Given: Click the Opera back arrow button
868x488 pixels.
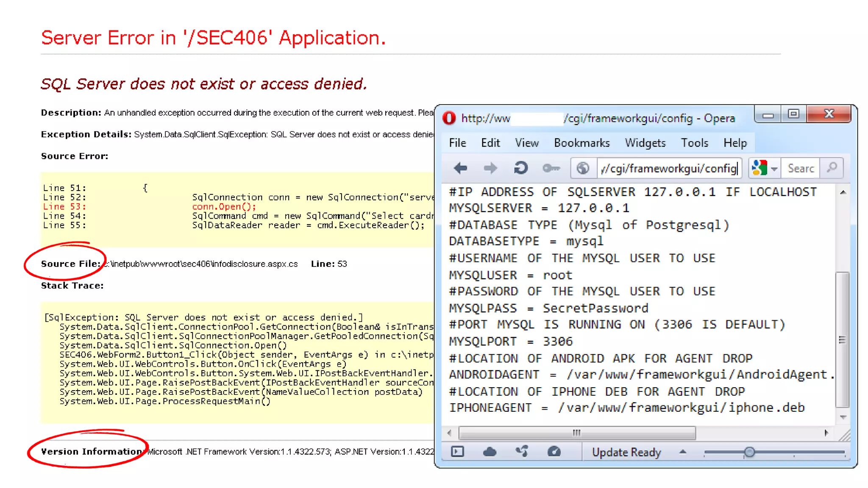Looking at the screenshot, I should click(x=460, y=168).
